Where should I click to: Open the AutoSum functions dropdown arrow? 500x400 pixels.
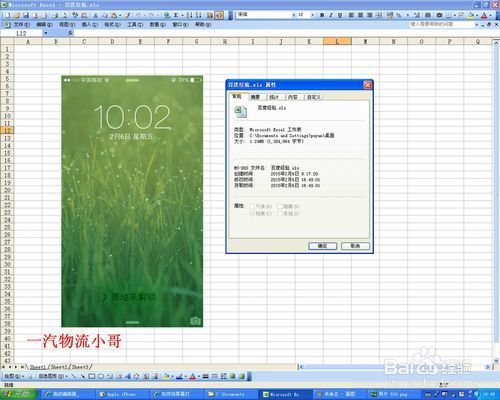182,15
